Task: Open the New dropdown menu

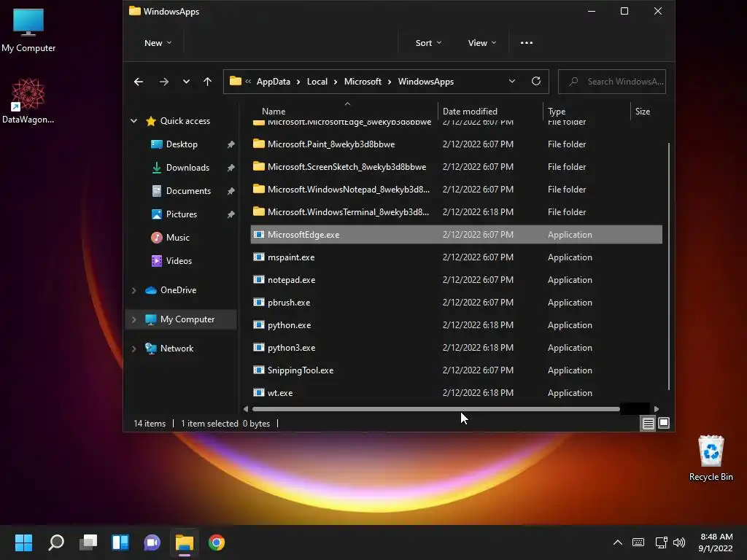Action: tap(158, 43)
